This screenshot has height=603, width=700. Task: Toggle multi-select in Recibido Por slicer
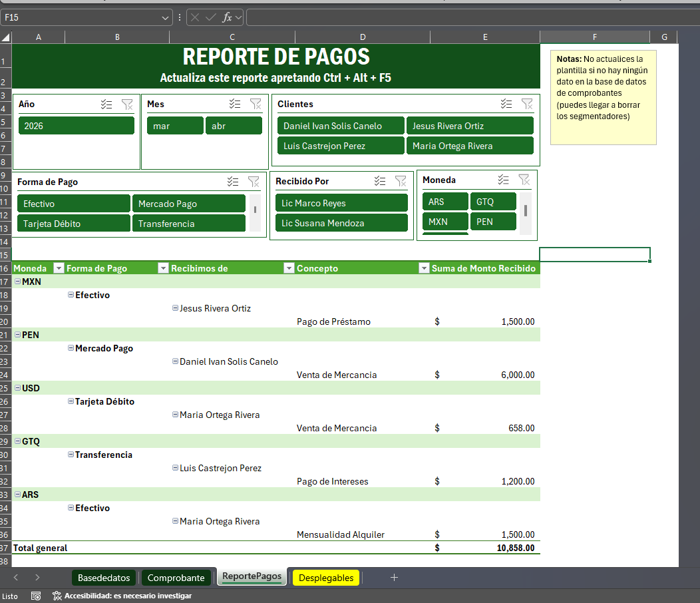click(x=380, y=181)
